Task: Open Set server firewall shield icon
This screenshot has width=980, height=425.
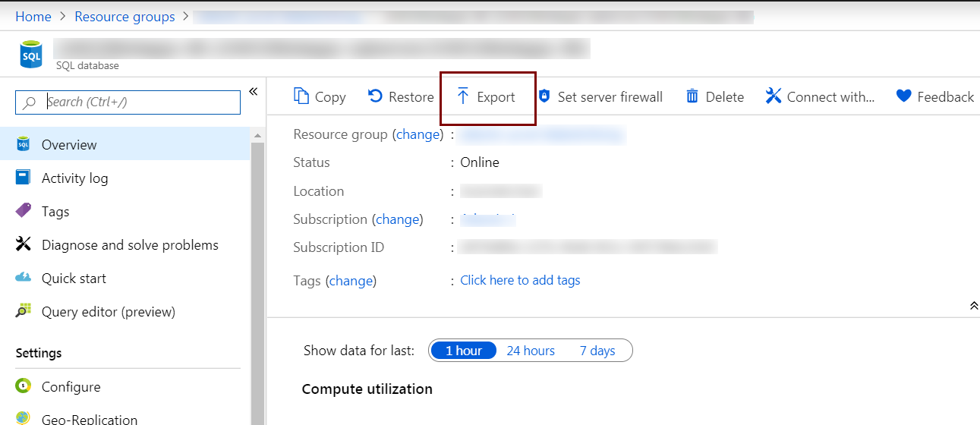Action: [544, 96]
